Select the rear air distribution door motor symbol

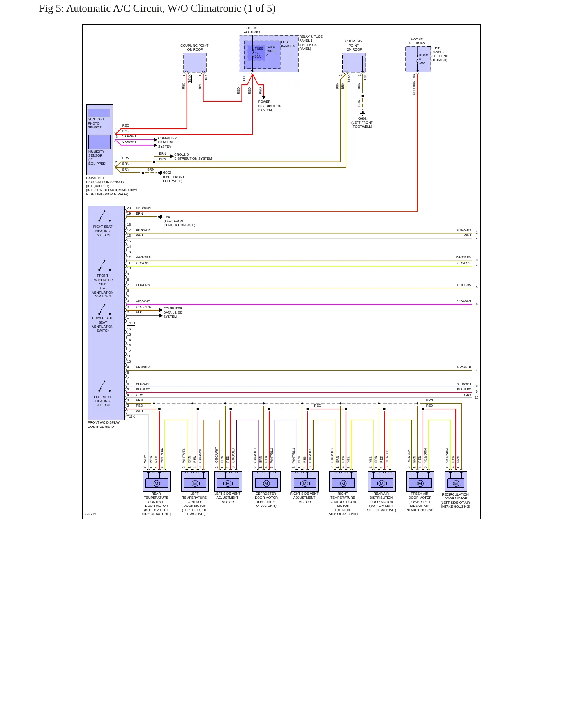tap(381, 483)
